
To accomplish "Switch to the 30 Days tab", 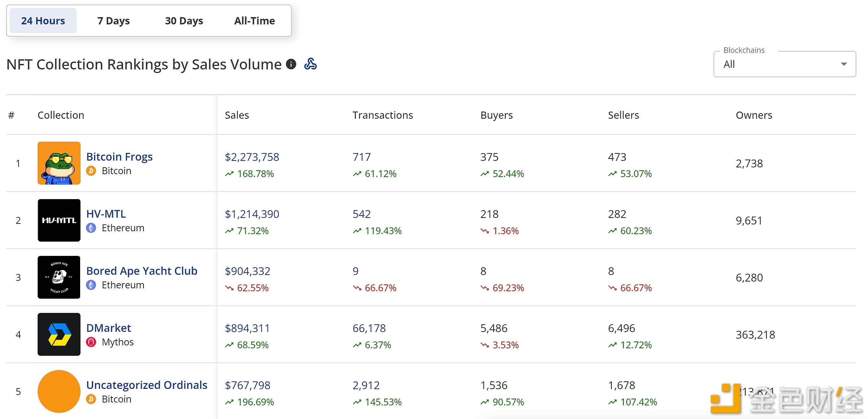I will click(x=184, y=20).
